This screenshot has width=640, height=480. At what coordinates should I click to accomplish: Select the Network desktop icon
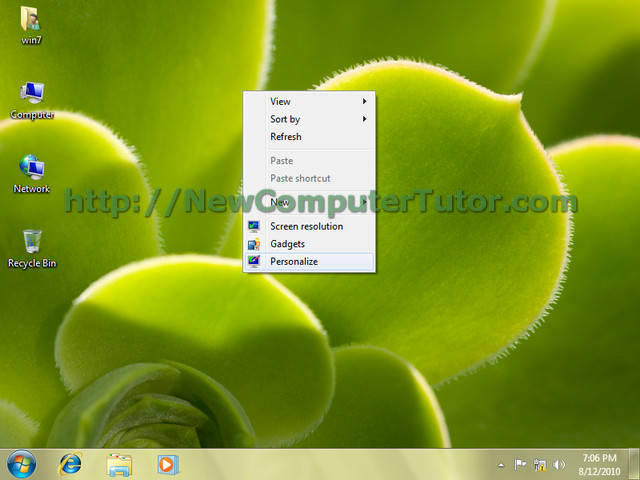point(32,174)
